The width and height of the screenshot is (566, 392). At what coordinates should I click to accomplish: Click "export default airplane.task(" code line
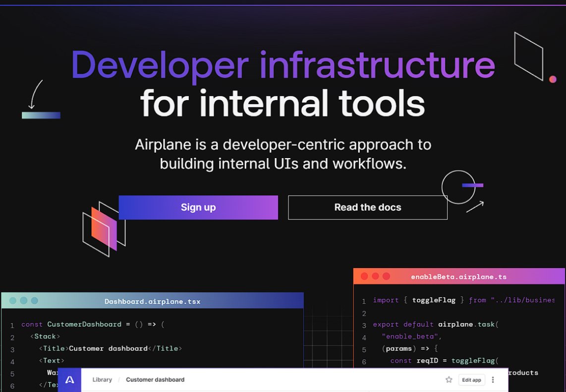[x=436, y=325]
